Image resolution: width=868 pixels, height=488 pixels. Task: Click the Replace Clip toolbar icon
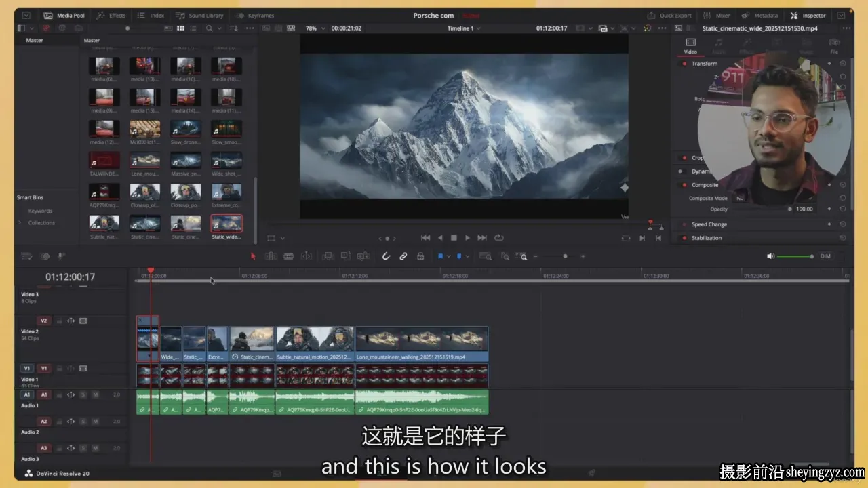coord(363,256)
